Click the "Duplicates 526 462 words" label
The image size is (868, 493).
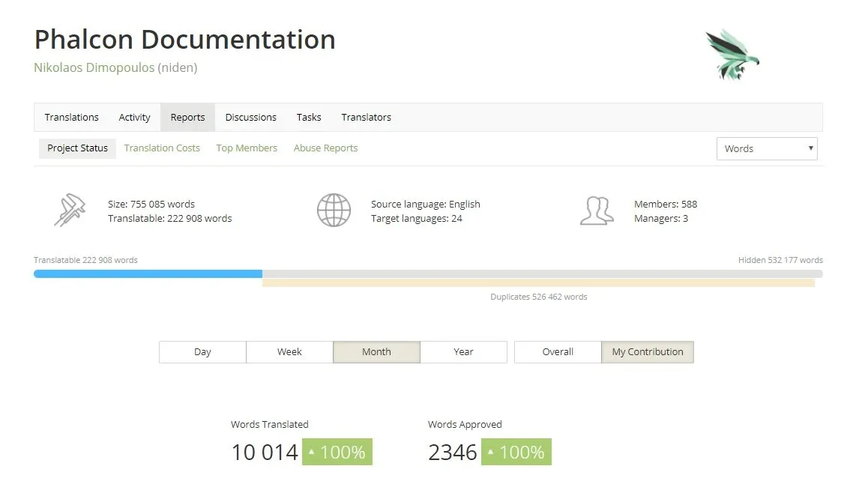[x=539, y=297]
